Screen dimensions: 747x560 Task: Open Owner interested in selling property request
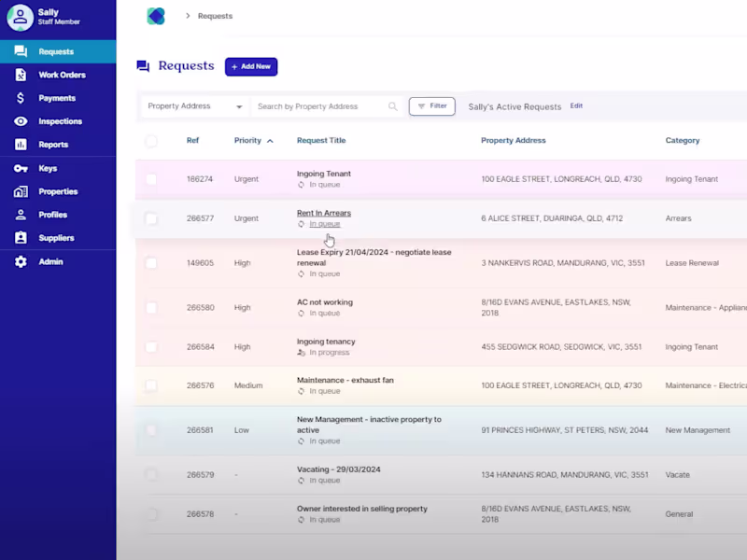point(361,509)
